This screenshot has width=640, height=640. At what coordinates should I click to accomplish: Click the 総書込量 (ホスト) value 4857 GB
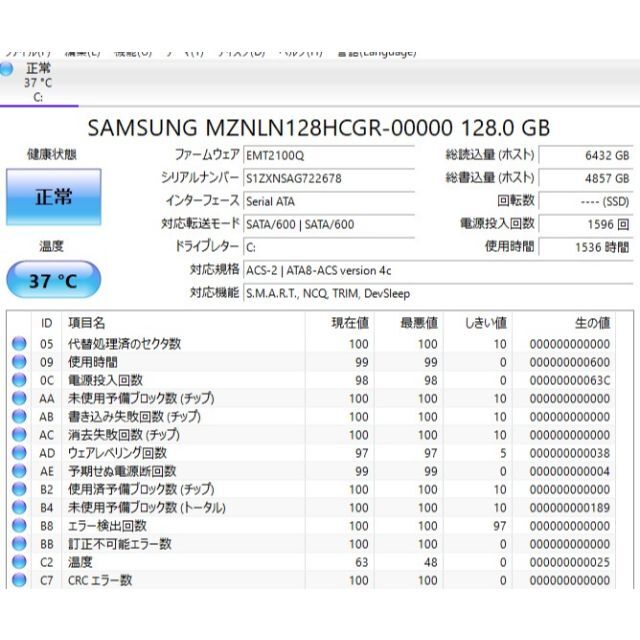pos(586,178)
